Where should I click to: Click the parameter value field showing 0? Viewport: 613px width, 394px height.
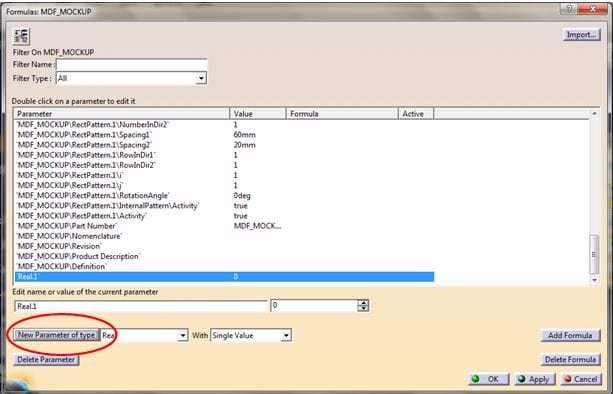(314, 306)
